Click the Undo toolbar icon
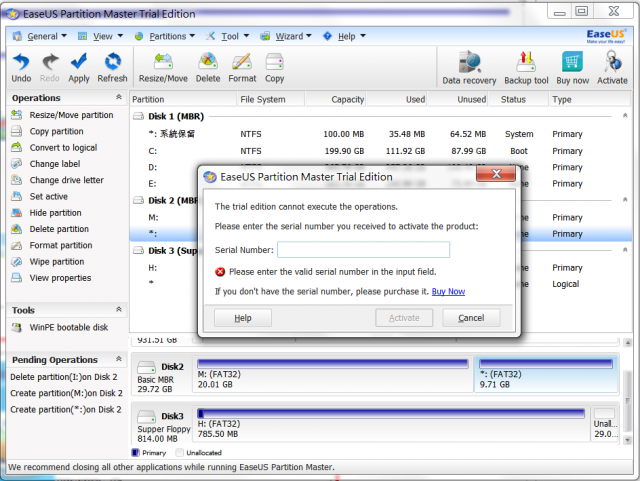Screen dimensions: 640x481 pyautogui.click(x=21, y=68)
